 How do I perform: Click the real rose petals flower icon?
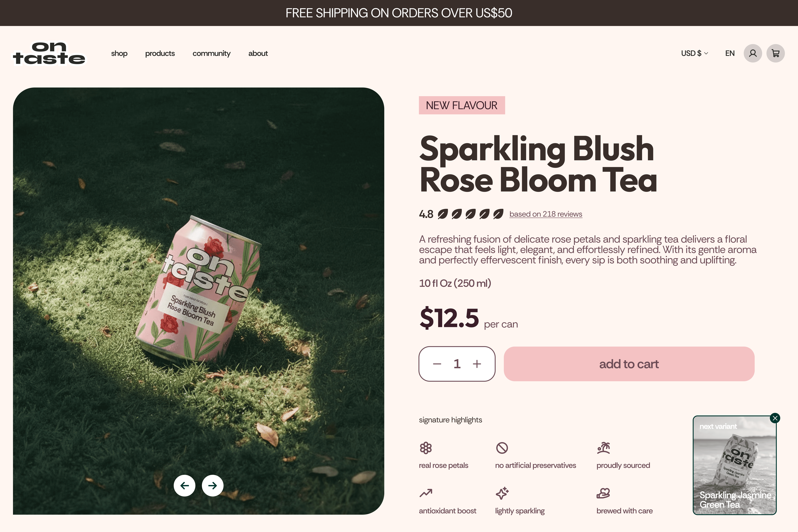426,448
